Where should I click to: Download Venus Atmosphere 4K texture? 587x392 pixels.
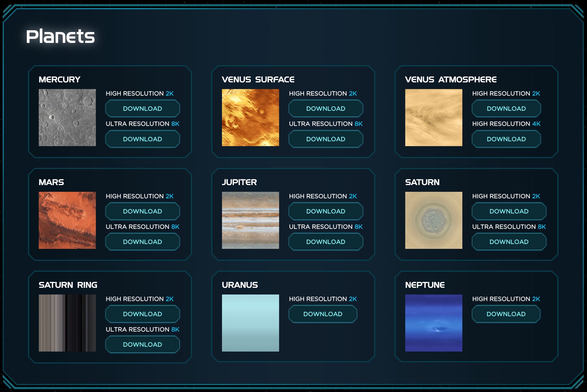coord(506,139)
